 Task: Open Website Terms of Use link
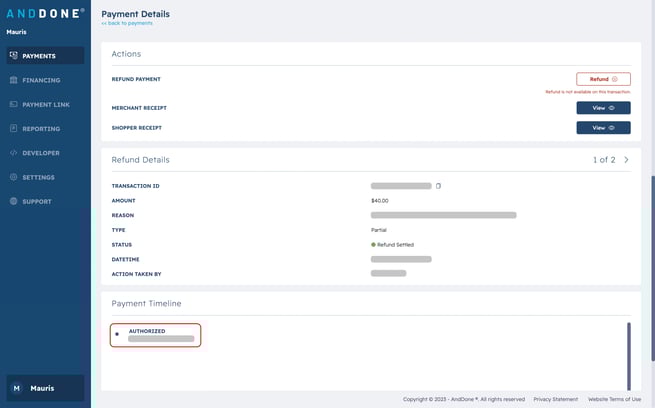click(x=614, y=399)
